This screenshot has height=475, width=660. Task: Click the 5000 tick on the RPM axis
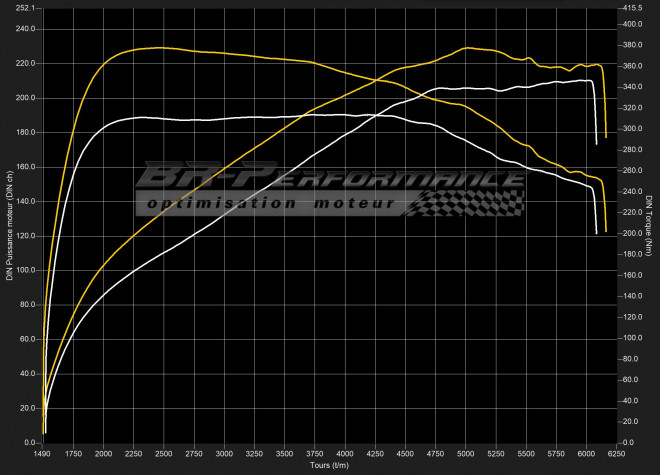466,453
